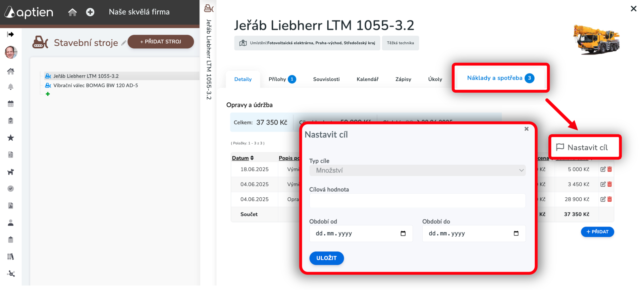Click the ULOŽIT button
The image size is (644, 290).
326,258
